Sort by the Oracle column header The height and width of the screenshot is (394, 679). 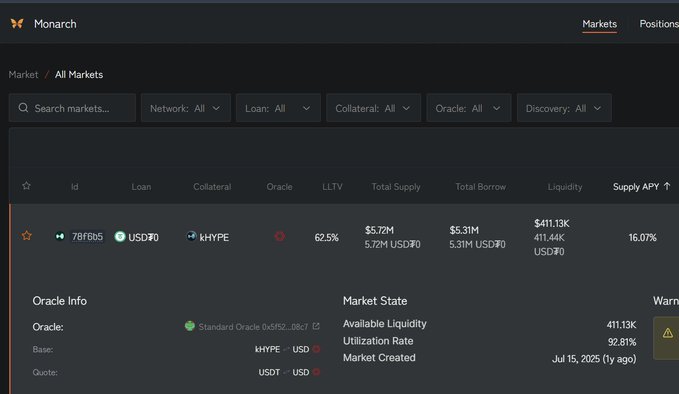point(279,187)
